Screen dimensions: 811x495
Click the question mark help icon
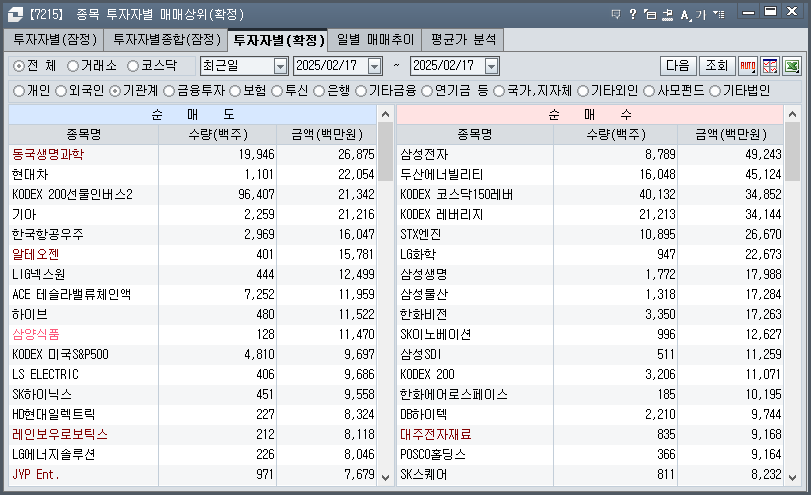(x=633, y=14)
